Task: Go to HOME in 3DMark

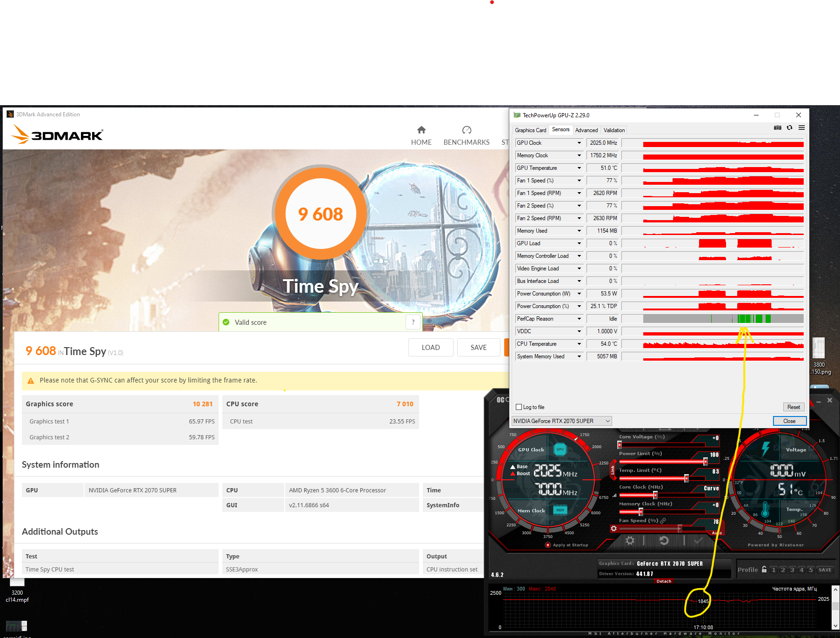Action: point(421,142)
